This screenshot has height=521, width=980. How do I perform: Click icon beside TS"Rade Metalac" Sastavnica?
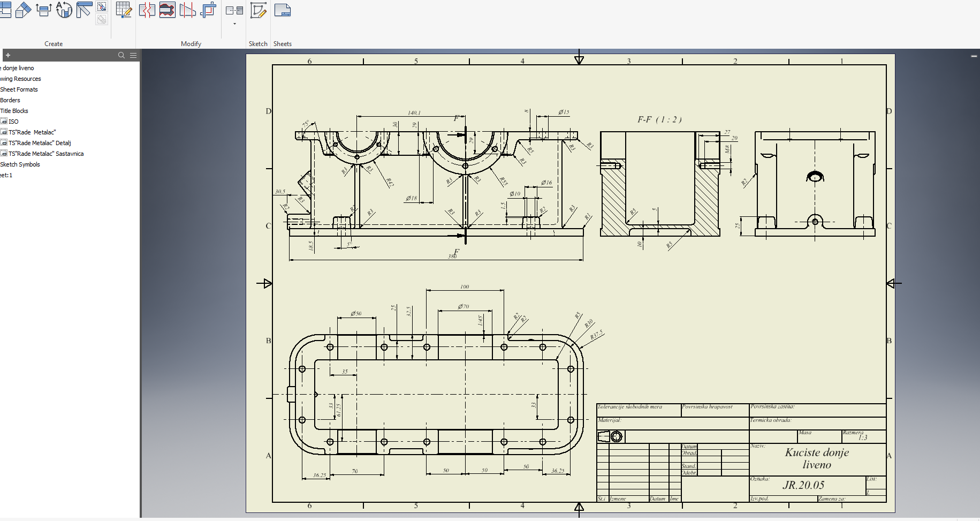coord(4,154)
